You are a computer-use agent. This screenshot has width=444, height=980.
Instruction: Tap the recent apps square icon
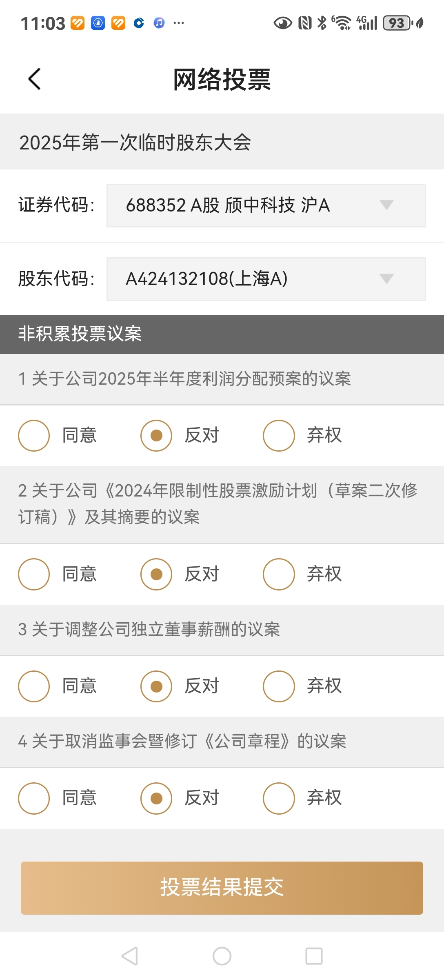(314, 956)
